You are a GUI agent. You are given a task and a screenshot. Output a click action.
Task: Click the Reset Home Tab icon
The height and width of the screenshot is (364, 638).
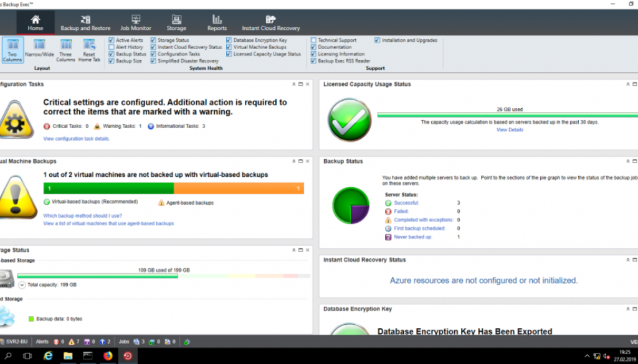click(89, 50)
